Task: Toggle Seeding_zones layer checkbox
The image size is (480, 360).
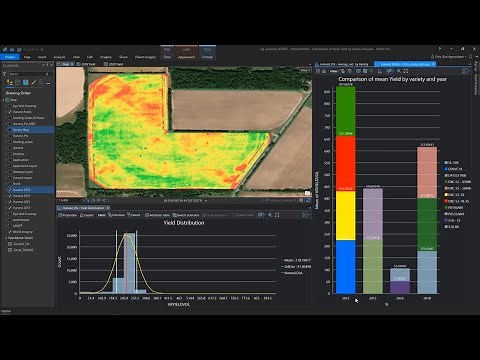Action: coord(10,142)
